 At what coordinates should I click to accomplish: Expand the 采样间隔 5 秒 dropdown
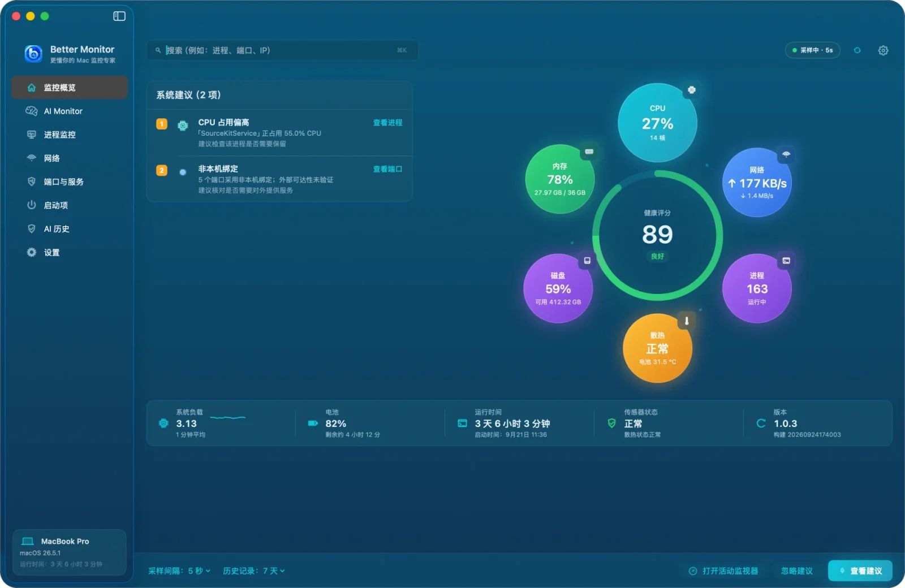(x=179, y=571)
